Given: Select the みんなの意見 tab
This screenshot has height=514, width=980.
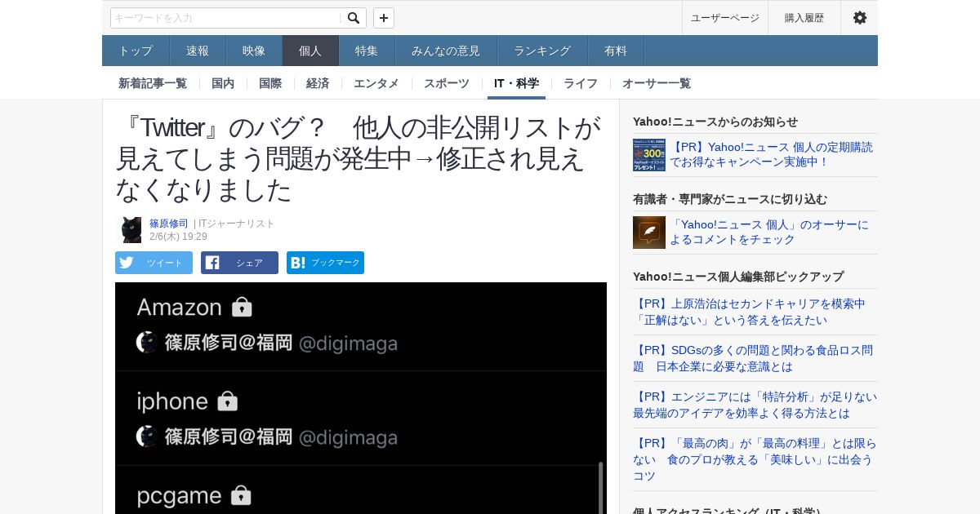Looking at the screenshot, I should (x=446, y=51).
